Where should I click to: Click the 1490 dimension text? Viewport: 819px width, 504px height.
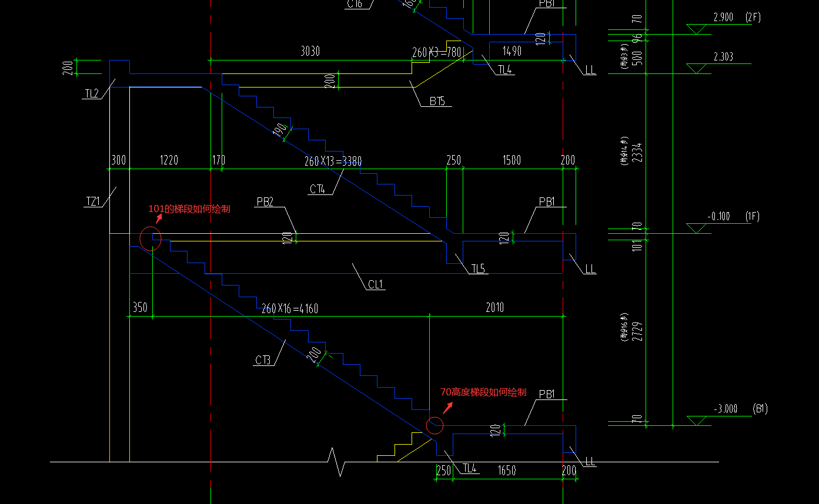(512, 52)
